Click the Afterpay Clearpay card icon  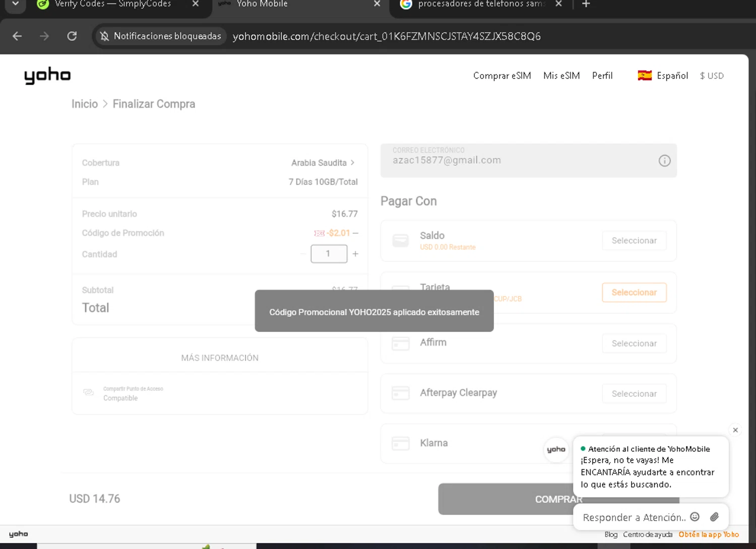coord(401,393)
